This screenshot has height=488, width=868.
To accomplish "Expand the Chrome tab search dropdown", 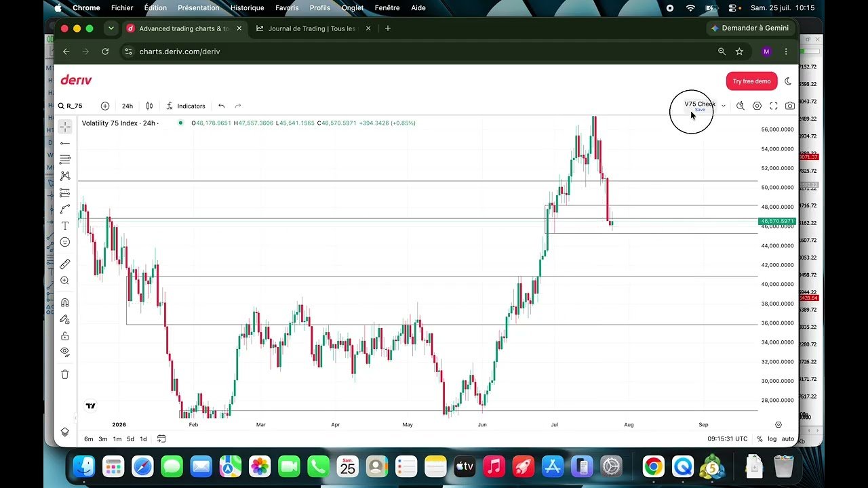I will coord(111,28).
